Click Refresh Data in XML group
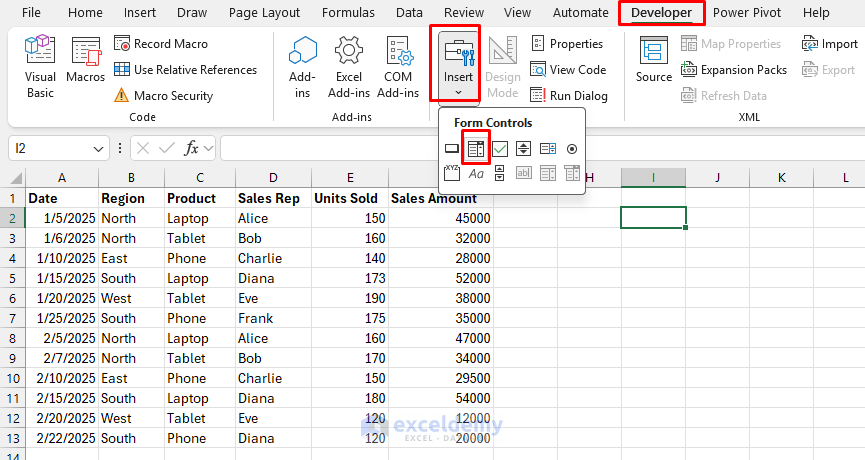 724,95
